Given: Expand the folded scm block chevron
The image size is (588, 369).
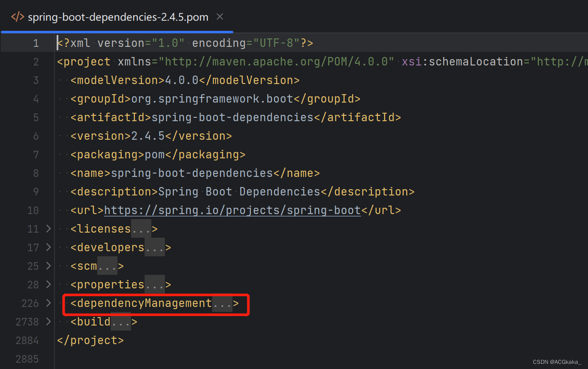Looking at the screenshot, I should [x=48, y=266].
